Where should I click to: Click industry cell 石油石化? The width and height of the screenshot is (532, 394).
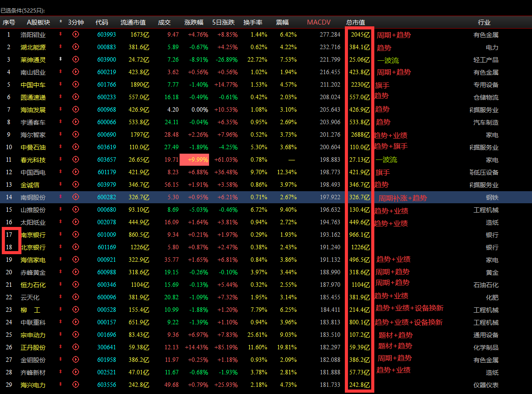click(486, 285)
